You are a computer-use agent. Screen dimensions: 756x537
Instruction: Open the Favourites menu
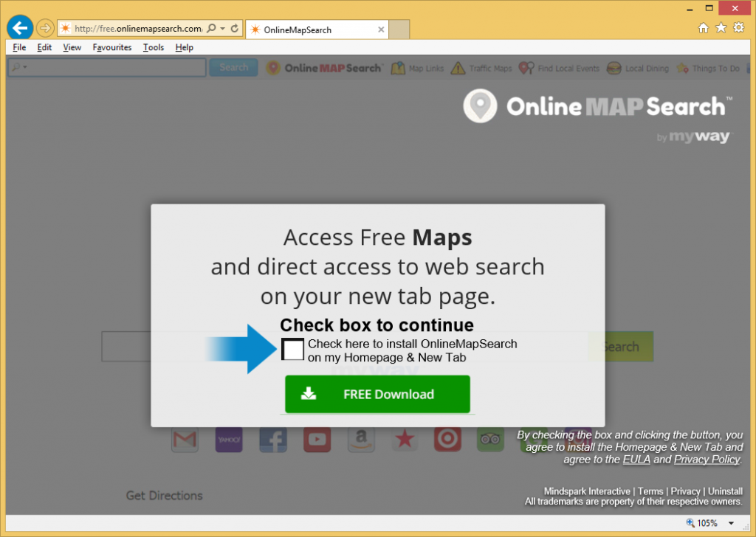point(111,47)
